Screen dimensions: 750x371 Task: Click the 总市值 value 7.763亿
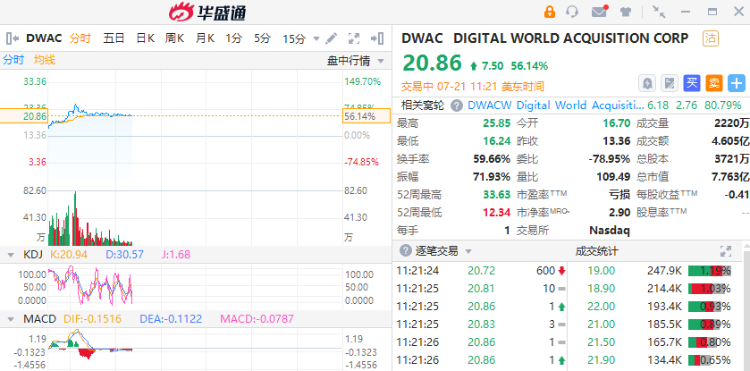[730, 177]
